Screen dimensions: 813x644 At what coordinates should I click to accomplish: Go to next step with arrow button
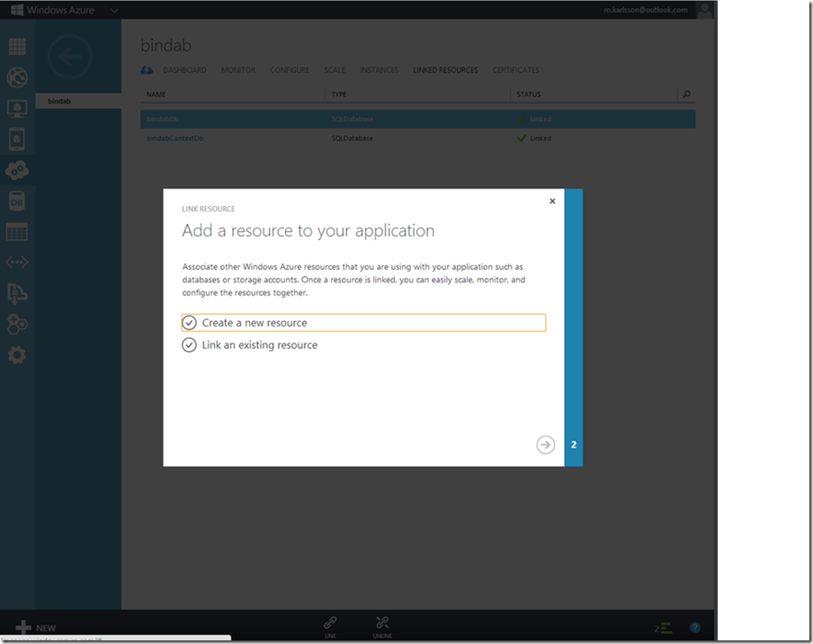pos(546,444)
